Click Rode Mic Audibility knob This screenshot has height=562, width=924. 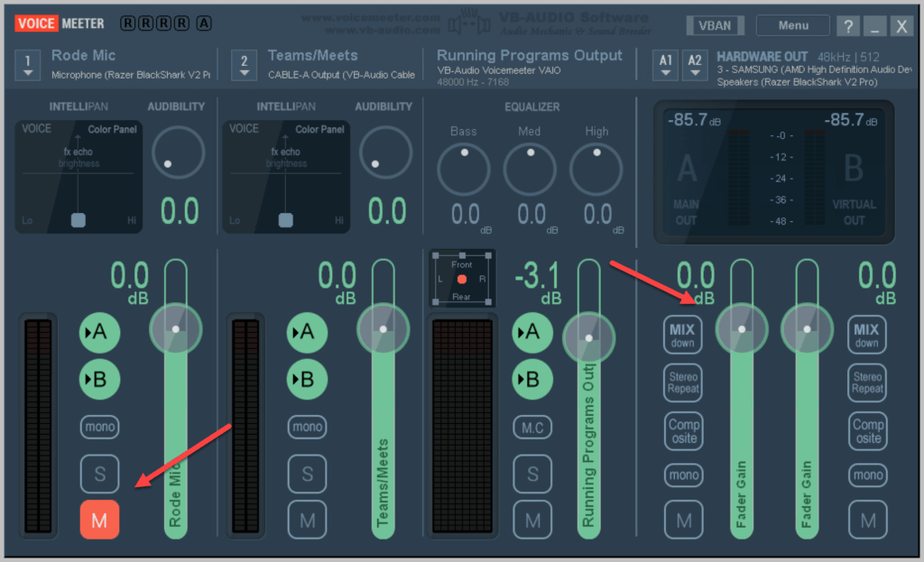point(178,152)
